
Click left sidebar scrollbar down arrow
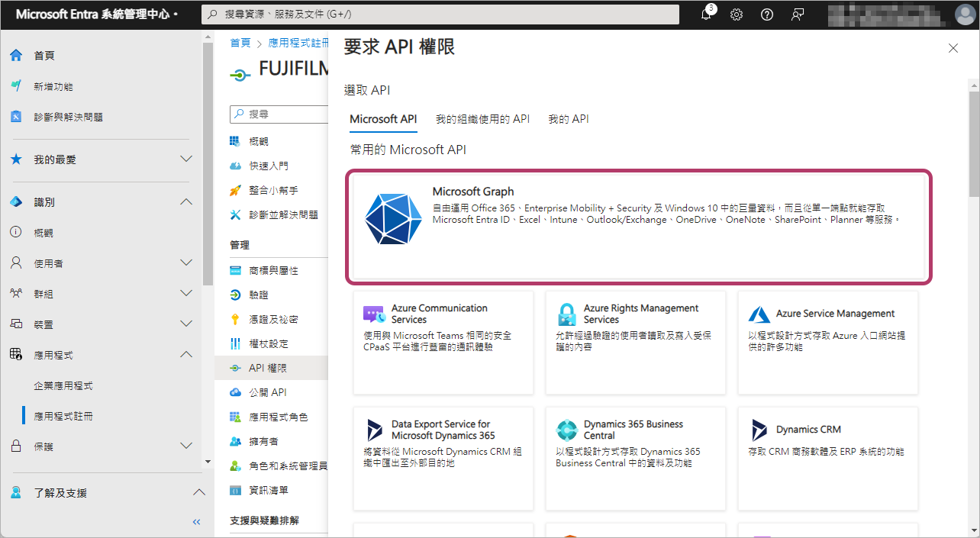(x=208, y=462)
